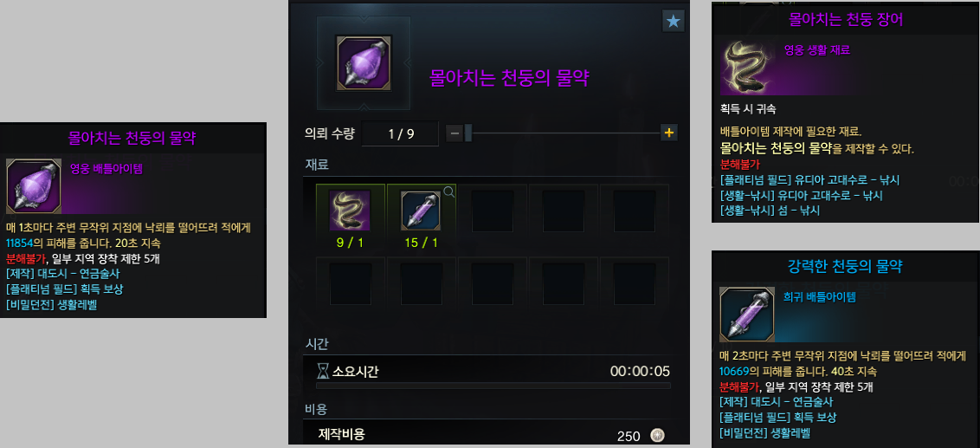980x448 pixels.
Task: Click the empty third material slot
Action: tap(491, 211)
